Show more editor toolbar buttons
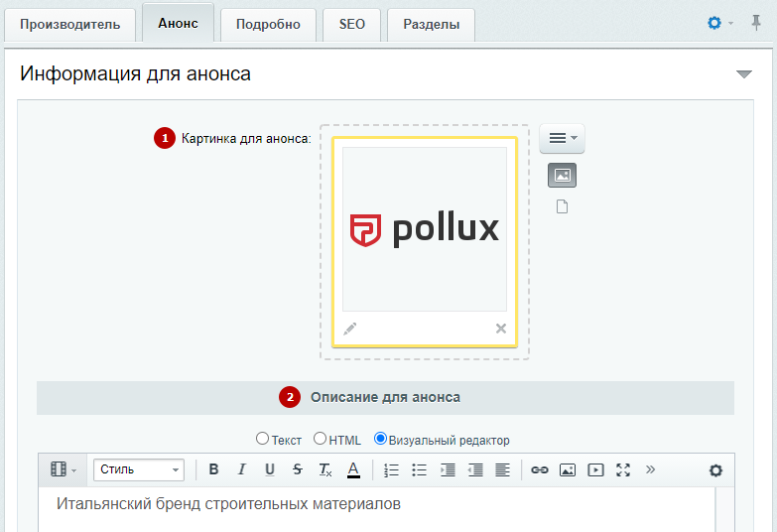The width and height of the screenshot is (777, 532). click(x=650, y=469)
